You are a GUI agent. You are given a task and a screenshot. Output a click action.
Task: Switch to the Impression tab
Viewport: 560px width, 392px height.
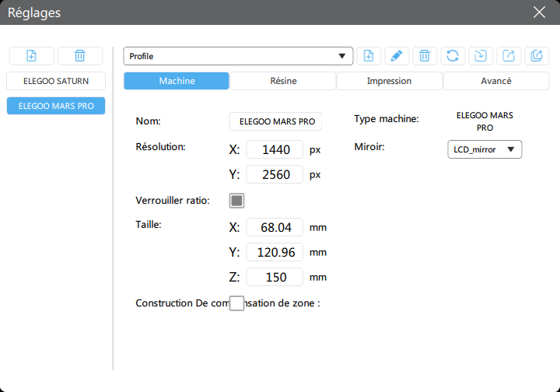390,81
